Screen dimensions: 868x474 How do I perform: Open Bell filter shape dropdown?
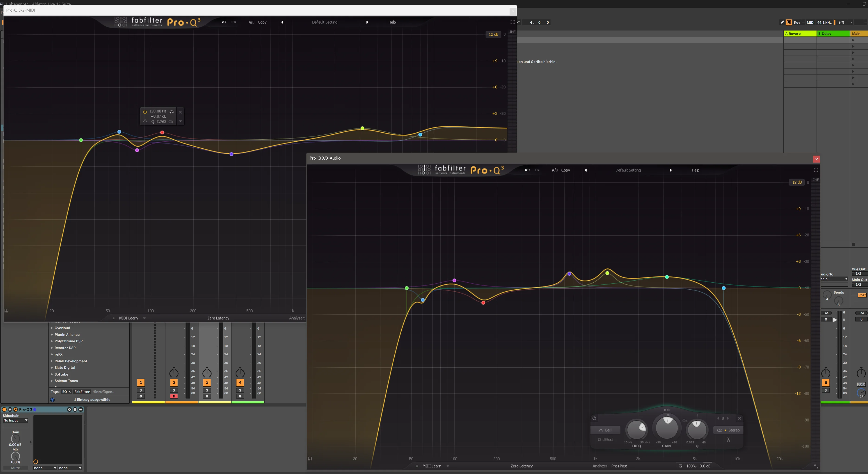[605, 430]
